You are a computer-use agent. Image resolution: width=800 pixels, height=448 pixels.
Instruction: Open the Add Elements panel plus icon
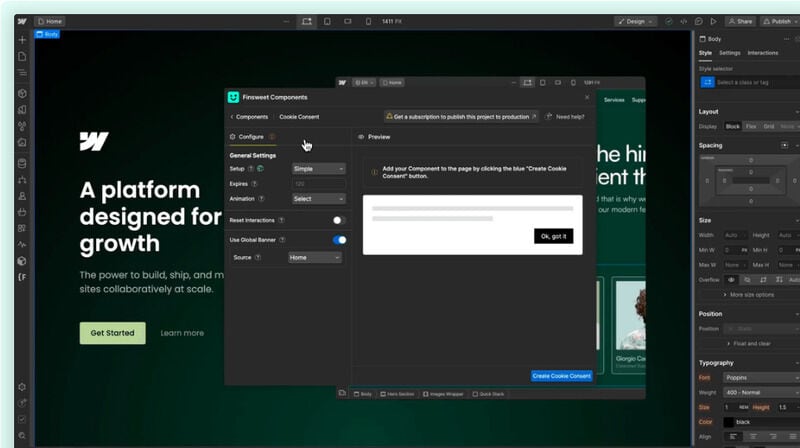click(22, 40)
